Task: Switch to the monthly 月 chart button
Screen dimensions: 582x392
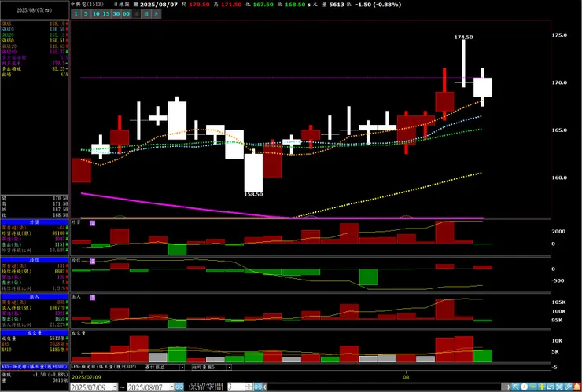Action: pos(157,13)
